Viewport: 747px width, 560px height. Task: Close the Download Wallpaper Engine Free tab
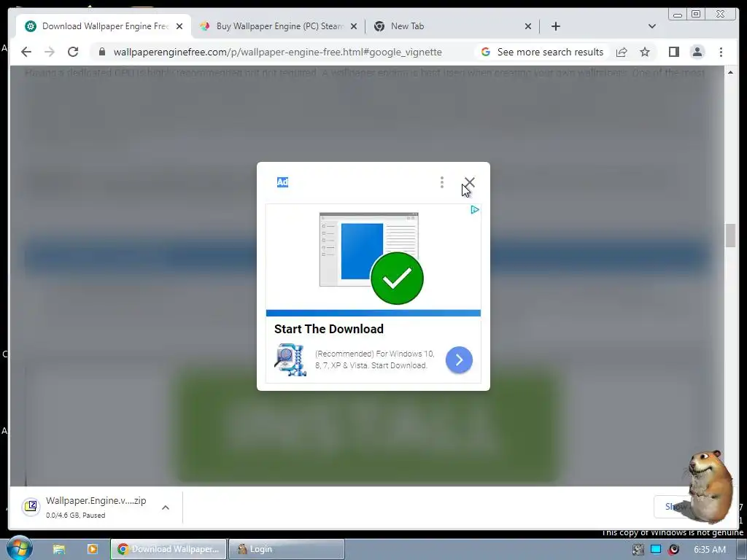tap(179, 26)
